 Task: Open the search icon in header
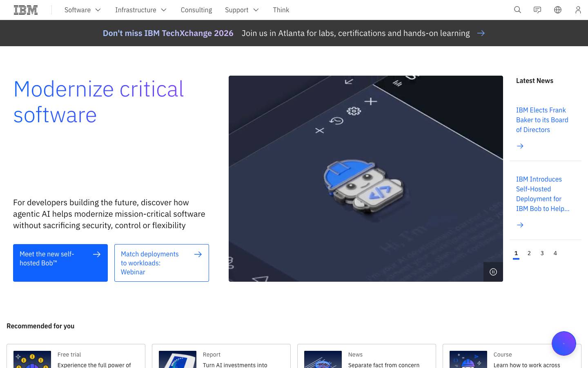tap(517, 10)
